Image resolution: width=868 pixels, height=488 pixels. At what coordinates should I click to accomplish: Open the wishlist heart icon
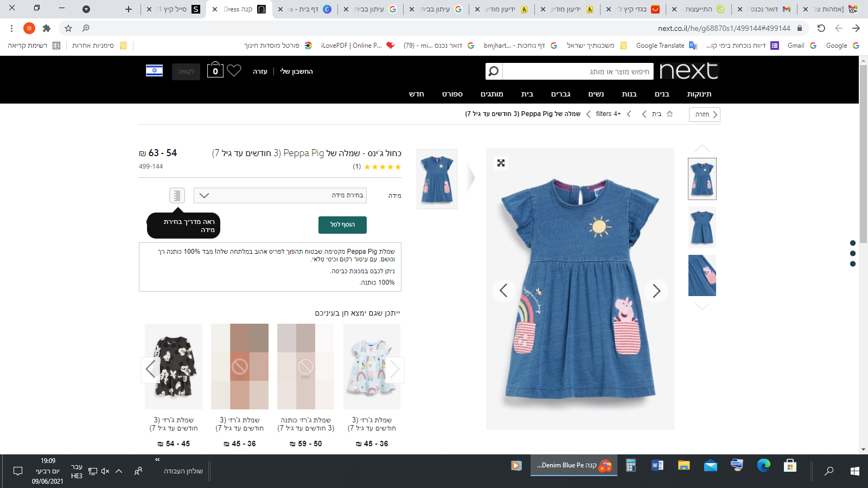(x=234, y=70)
